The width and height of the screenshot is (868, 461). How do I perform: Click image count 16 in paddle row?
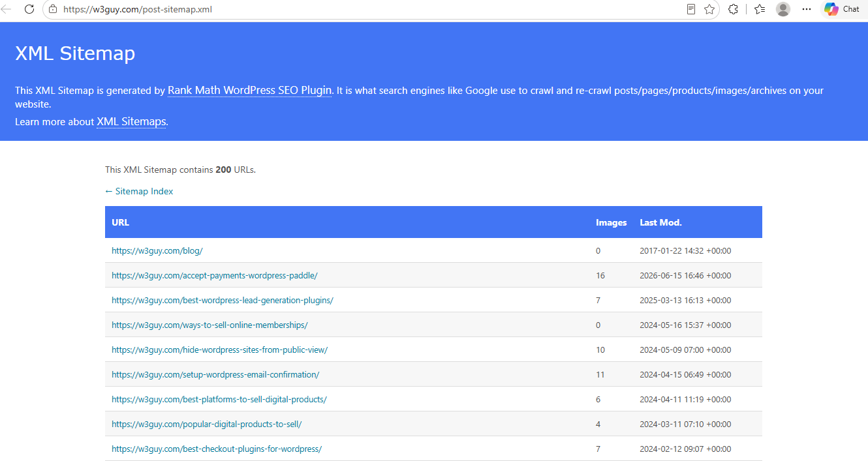pyautogui.click(x=600, y=275)
